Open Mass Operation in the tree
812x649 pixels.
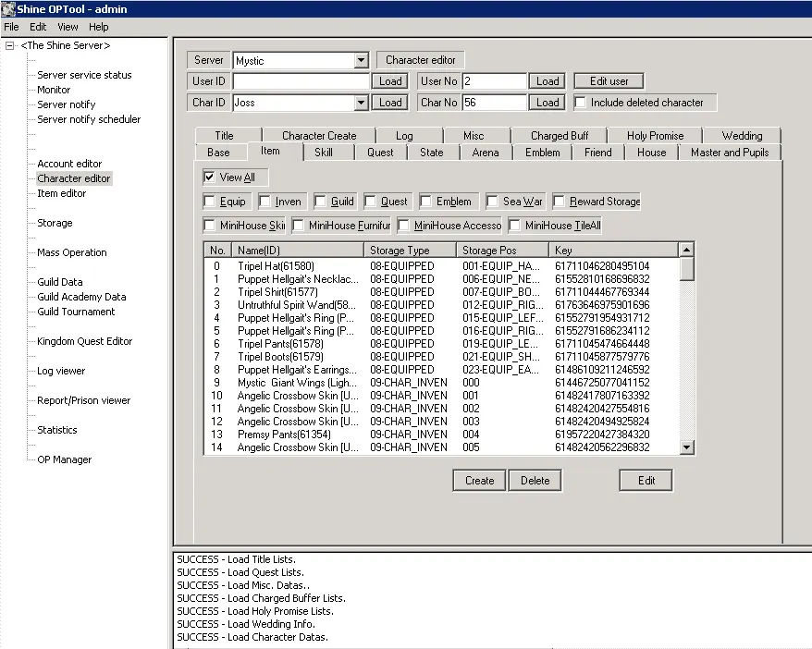(72, 252)
